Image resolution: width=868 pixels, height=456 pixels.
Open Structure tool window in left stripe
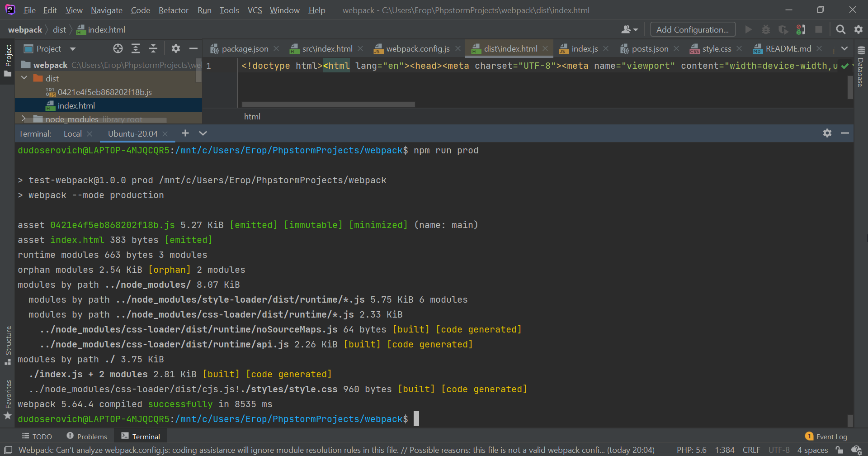pos(8,345)
